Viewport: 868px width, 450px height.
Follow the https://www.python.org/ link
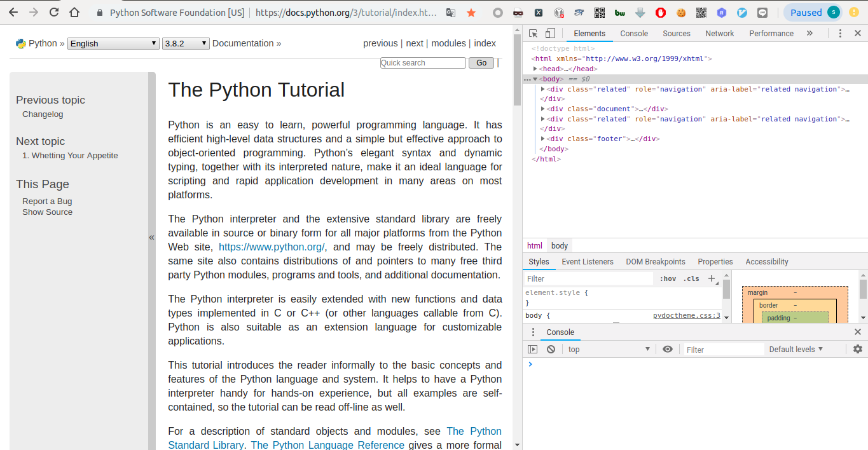[272, 247]
